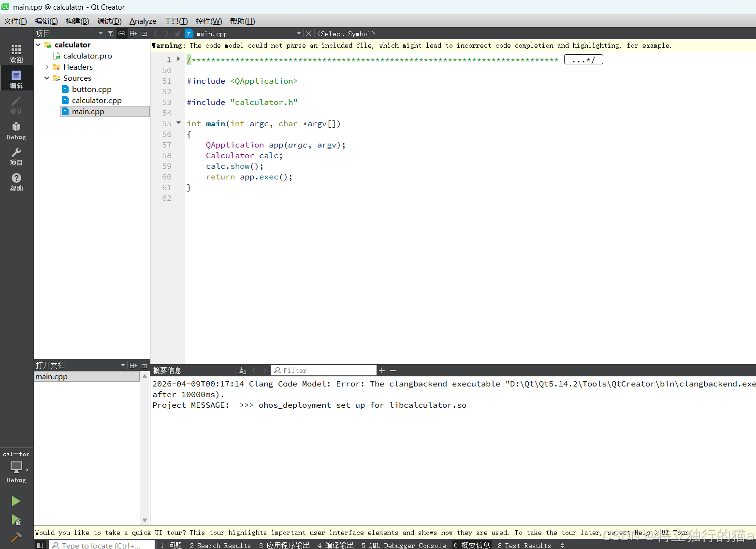Select main.cpp in project tree
The image size is (756, 549).
[x=105, y=111]
